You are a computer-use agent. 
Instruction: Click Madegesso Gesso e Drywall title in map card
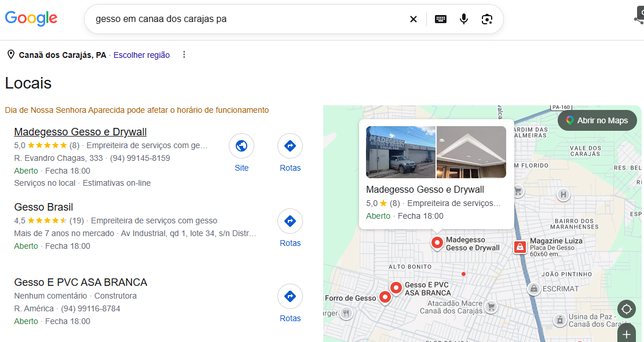click(x=425, y=189)
